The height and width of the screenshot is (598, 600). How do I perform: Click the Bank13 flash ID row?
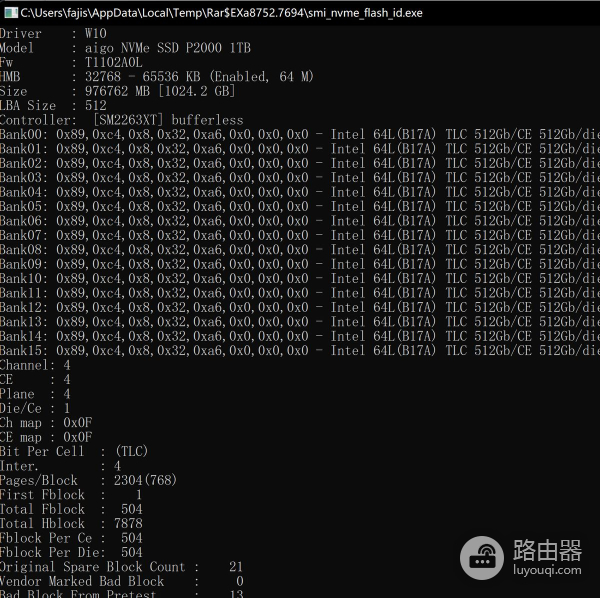coord(300,322)
